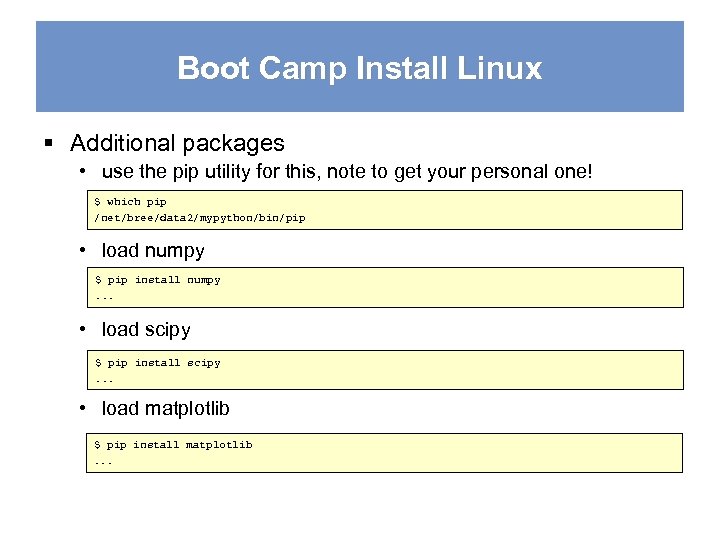
Task: Click the square bullet before Additional packages
Action: (49, 144)
